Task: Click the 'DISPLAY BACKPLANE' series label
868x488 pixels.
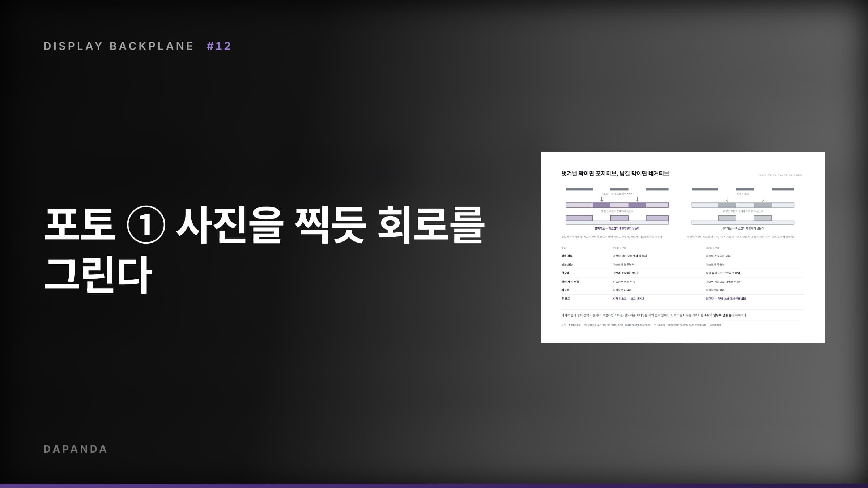Action: (119, 46)
